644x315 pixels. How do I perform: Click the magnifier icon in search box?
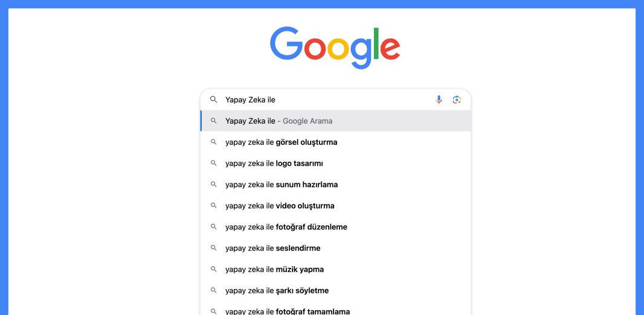tap(214, 99)
